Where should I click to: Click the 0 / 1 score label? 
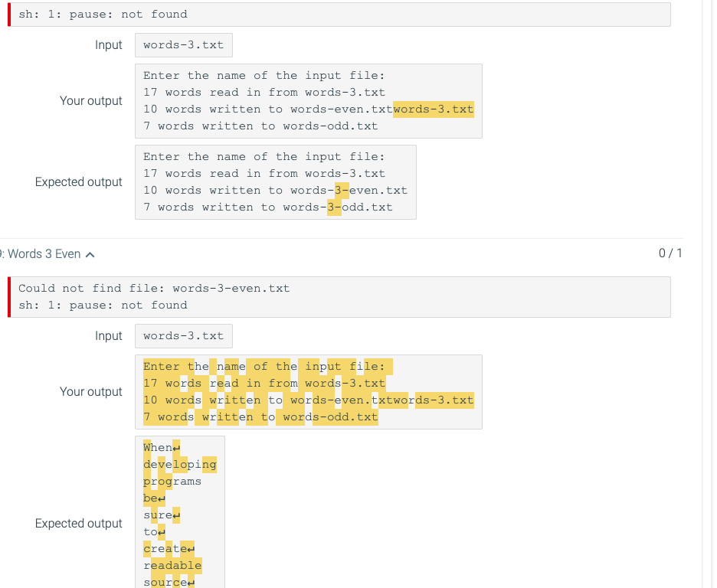(671, 253)
